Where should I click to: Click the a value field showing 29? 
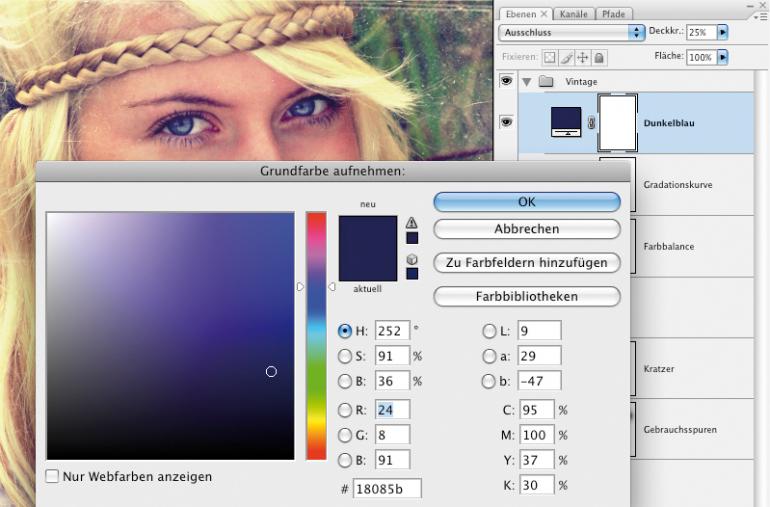coord(539,356)
